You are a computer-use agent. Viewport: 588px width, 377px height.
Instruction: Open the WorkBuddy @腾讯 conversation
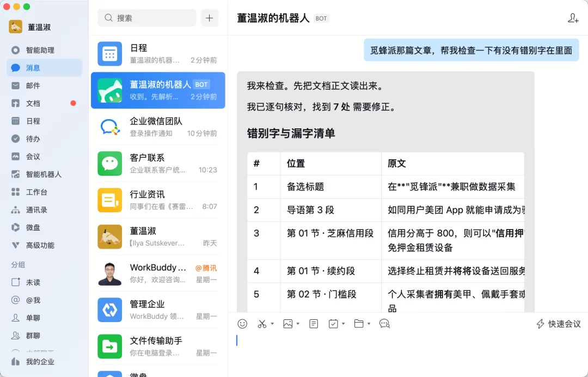(158, 274)
